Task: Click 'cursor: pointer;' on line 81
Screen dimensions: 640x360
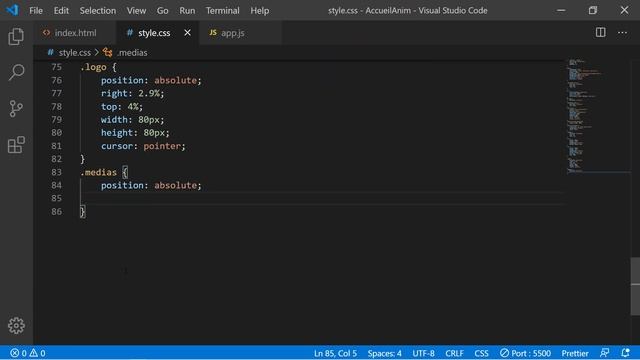Action: [143, 146]
